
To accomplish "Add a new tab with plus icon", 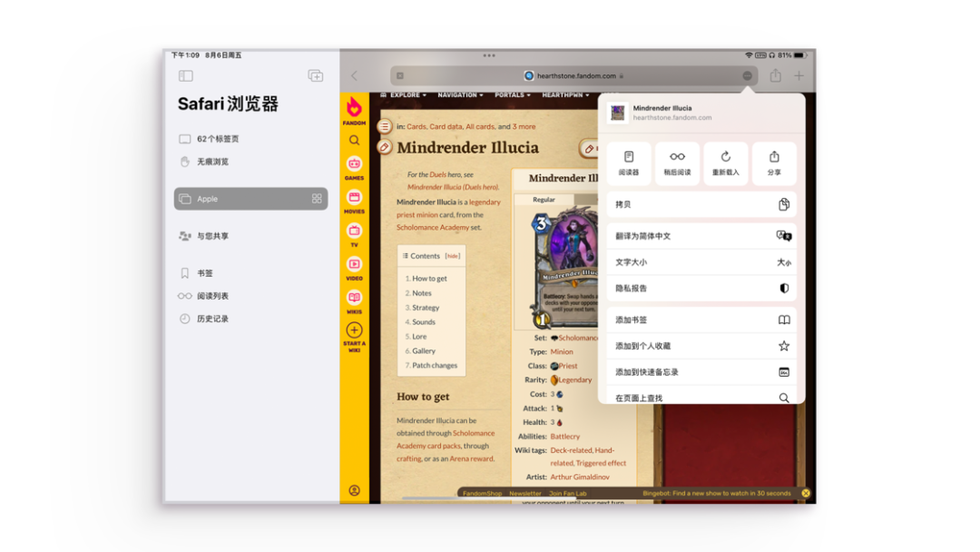I will 799,75.
